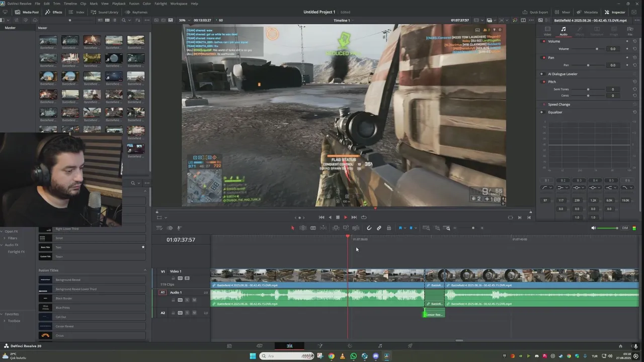Viewport: 644px width, 362px height.
Task: Open the Workspace menu
Action: [179, 4]
